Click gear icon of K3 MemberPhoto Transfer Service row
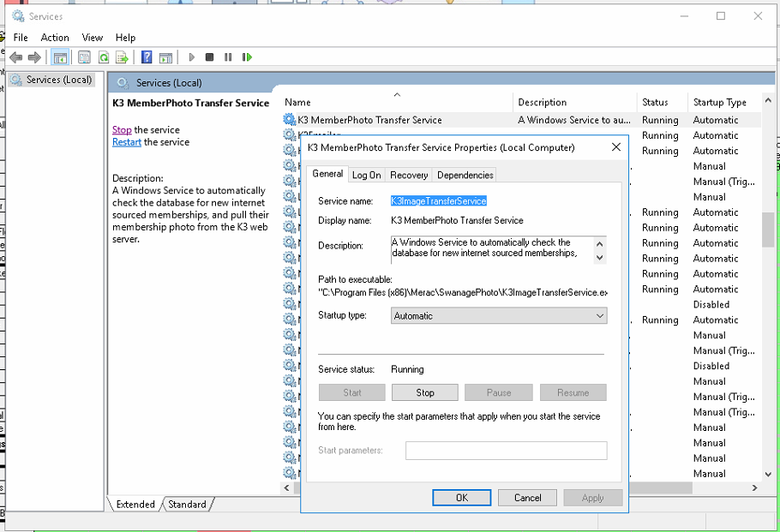Image resolution: width=780 pixels, height=532 pixels. 290,119
